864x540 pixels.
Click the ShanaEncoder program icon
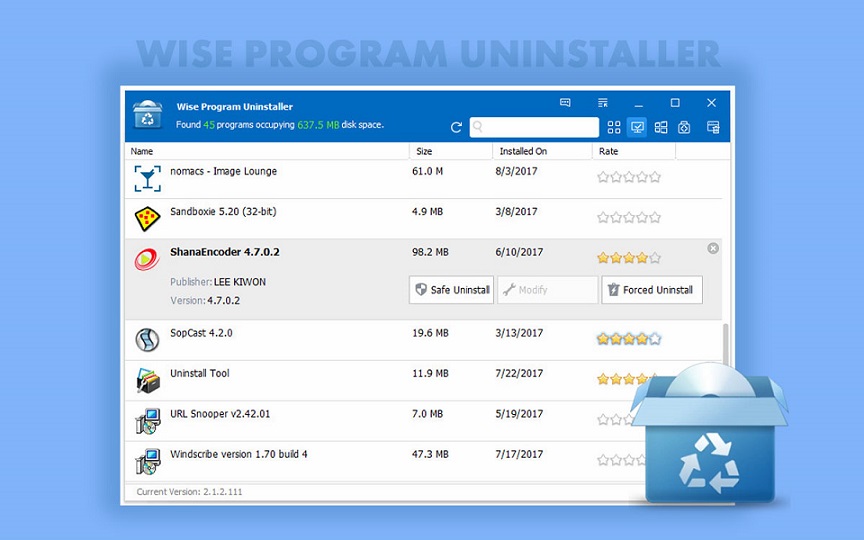click(147, 259)
